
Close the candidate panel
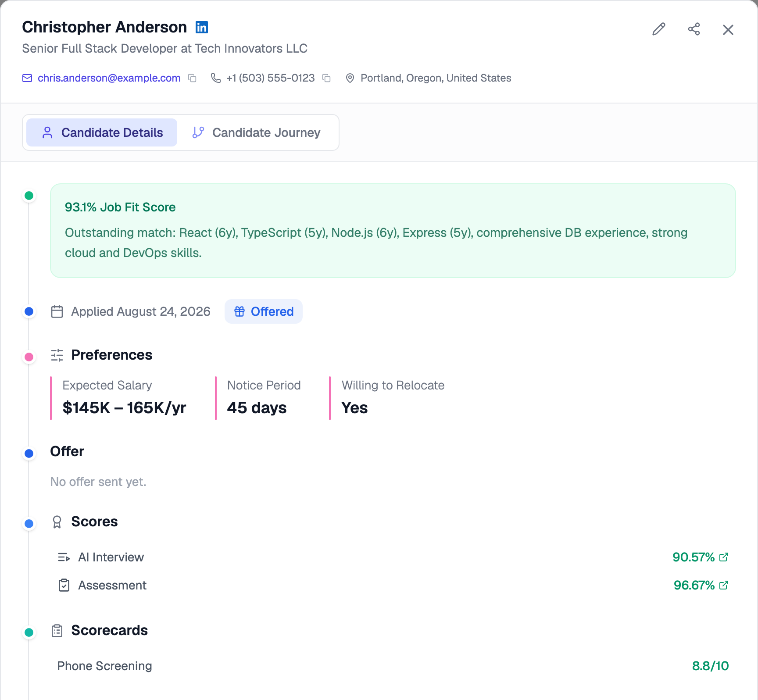pos(728,30)
